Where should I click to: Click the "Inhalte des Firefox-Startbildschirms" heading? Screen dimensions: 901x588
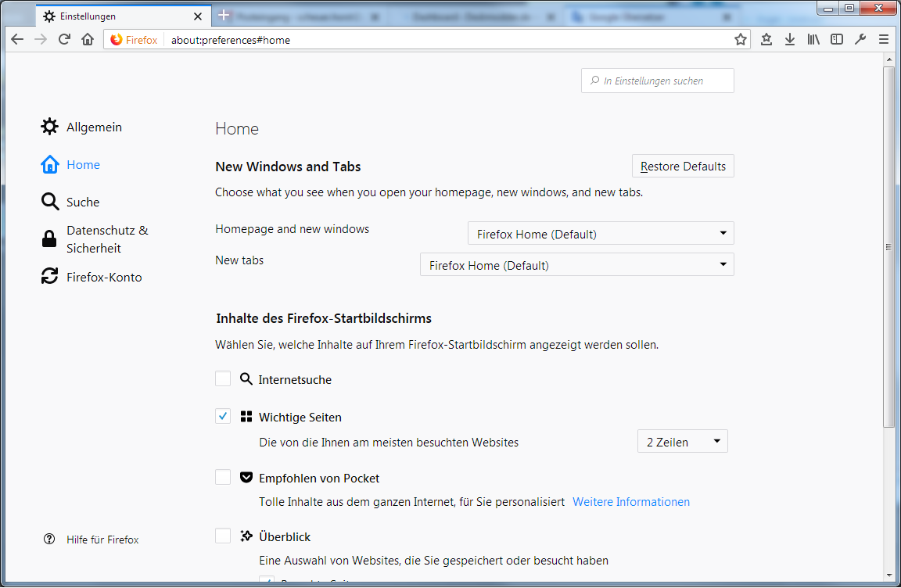[324, 318]
